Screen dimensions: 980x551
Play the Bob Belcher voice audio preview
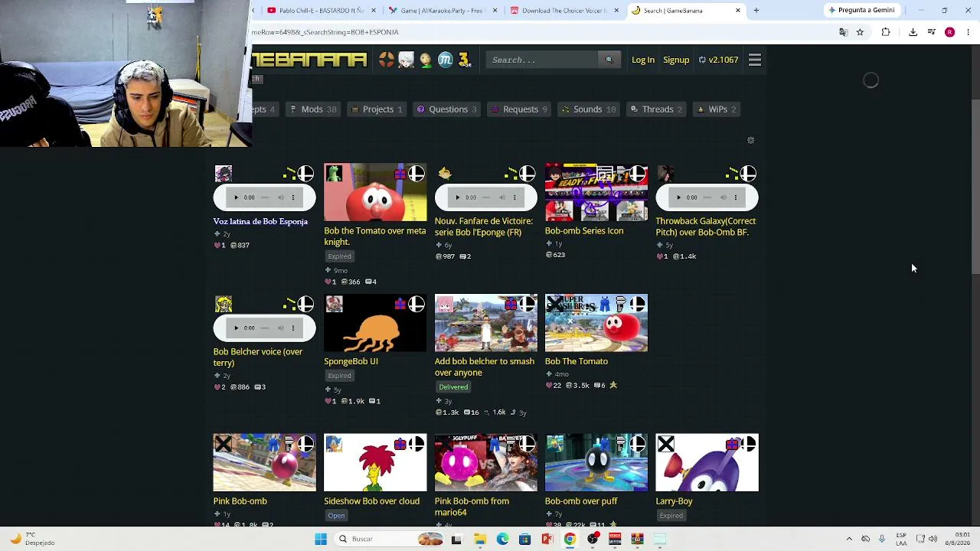pyautogui.click(x=236, y=328)
